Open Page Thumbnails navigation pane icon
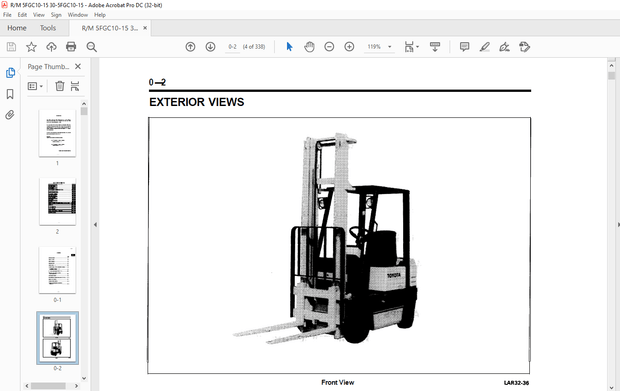620x391 pixels. tap(10, 73)
